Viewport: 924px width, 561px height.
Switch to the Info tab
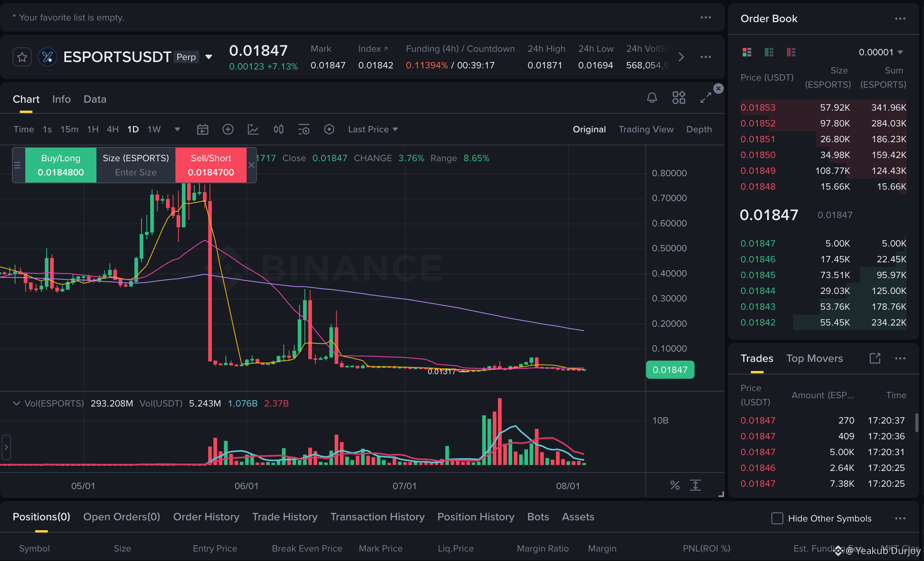coord(61,99)
